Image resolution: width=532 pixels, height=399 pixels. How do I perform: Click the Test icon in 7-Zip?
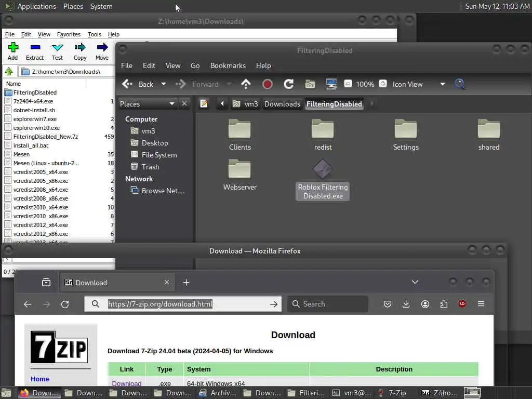click(57, 51)
